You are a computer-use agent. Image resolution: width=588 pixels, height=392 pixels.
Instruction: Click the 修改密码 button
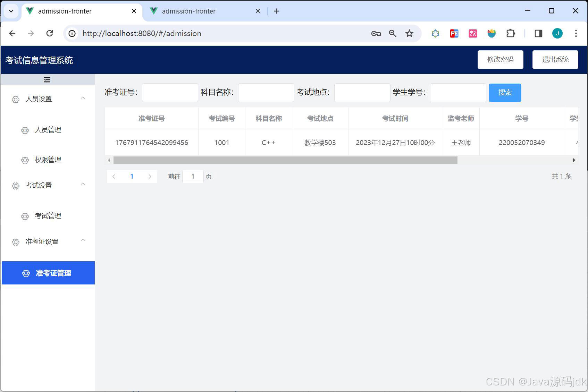tap(500, 59)
